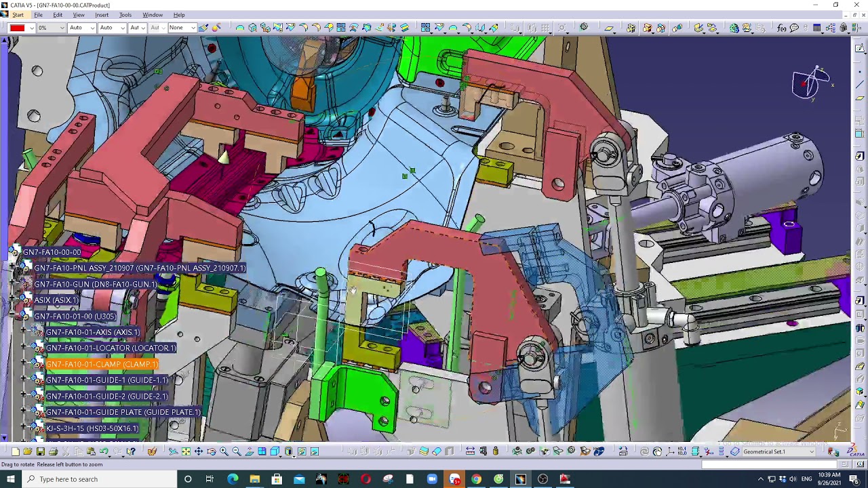
Task: Click the weight-shaped Measure Inertia icon
Action: coord(496,451)
